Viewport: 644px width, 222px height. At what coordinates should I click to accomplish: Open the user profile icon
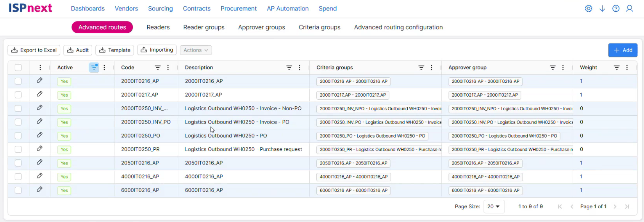click(630, 9)
